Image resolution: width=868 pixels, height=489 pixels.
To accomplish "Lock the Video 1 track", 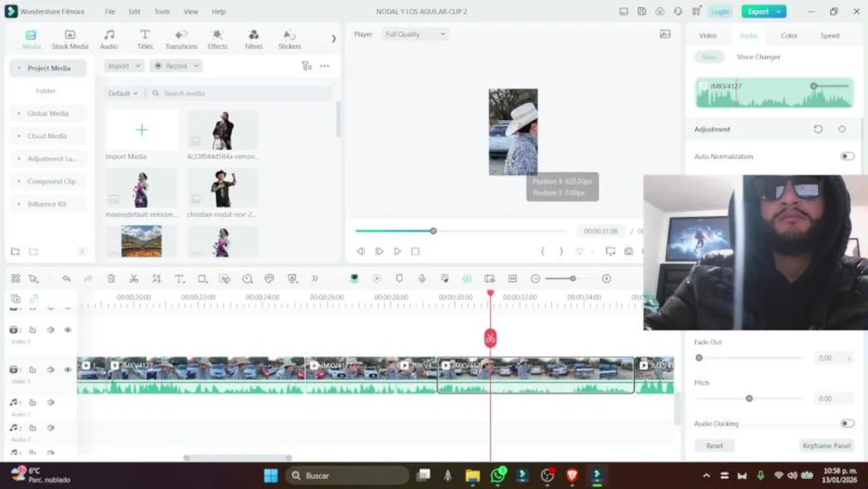I will tap(32, 369).
